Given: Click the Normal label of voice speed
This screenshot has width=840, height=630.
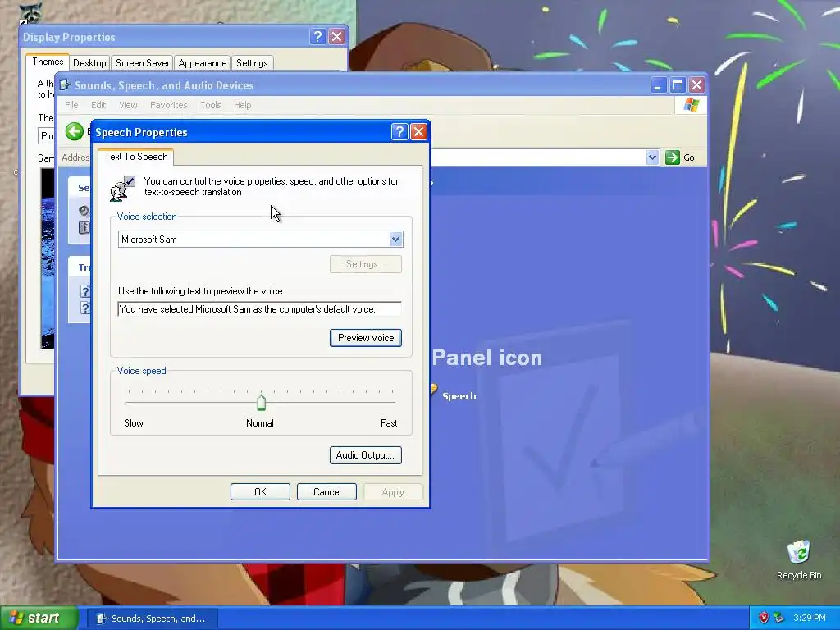Looking at the screenshot, I should coord(260,423).
